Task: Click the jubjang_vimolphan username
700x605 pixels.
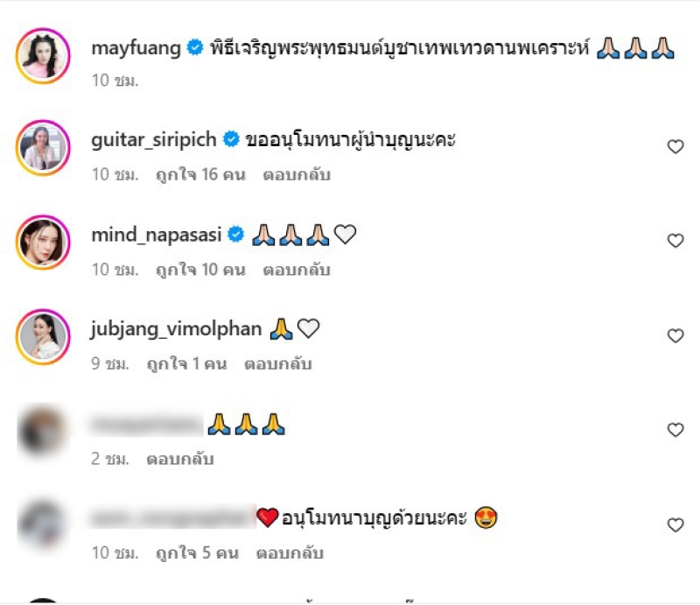Action: [176, 329]
